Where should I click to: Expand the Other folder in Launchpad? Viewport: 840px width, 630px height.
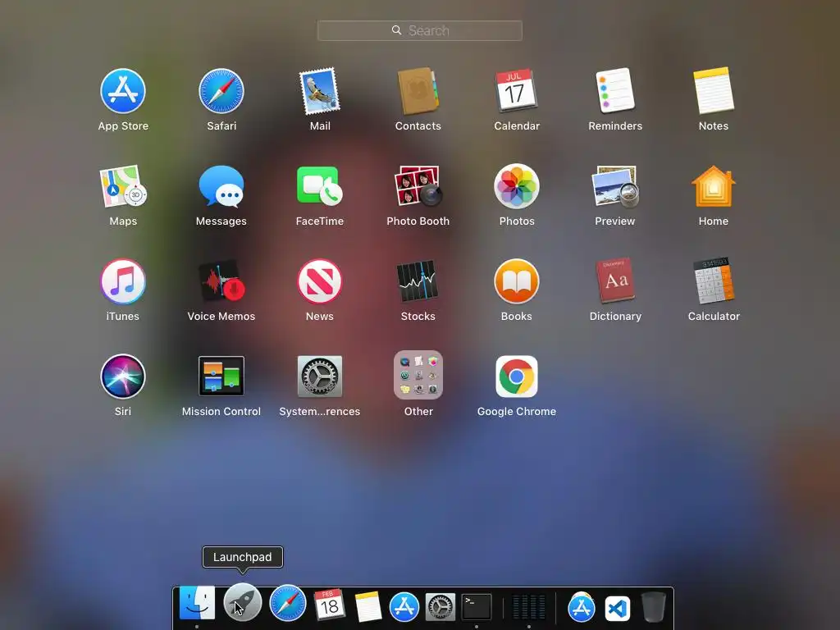click(x=418, y=375)
